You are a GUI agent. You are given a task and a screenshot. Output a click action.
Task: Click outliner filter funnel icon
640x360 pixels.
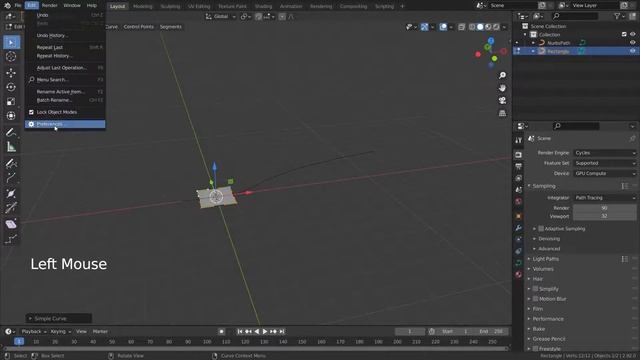click(617, 16)
